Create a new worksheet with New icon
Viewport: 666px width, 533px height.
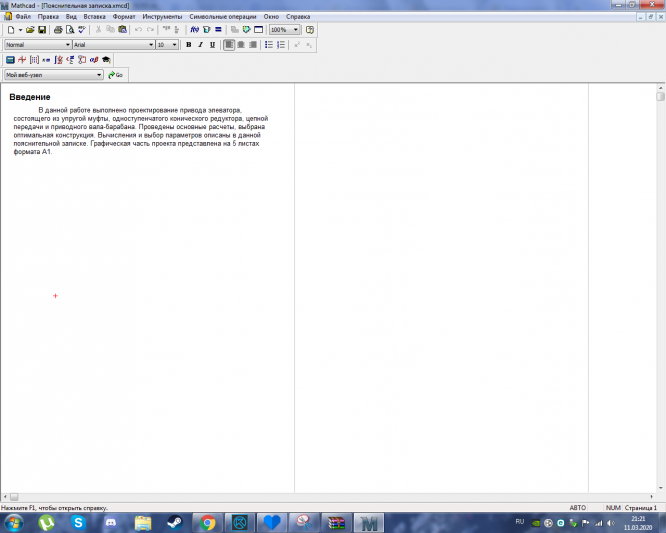(x=11, y=30)
